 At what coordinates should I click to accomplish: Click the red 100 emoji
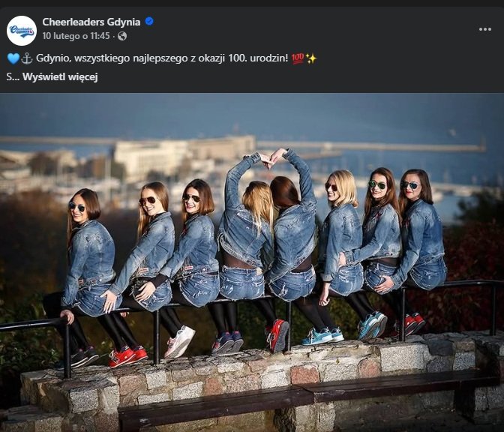pyautogui.click(x=297, y=58)
